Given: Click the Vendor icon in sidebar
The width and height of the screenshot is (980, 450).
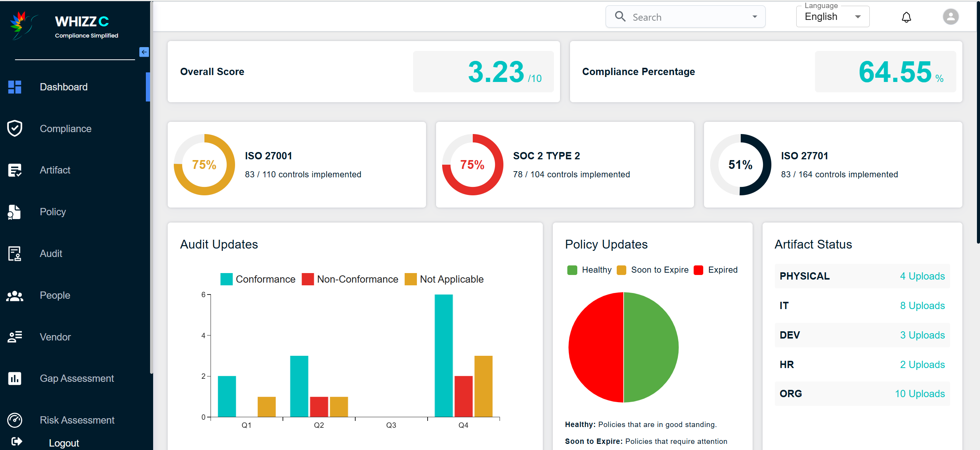Looking at the screenshot, I should tap(15, 337).
